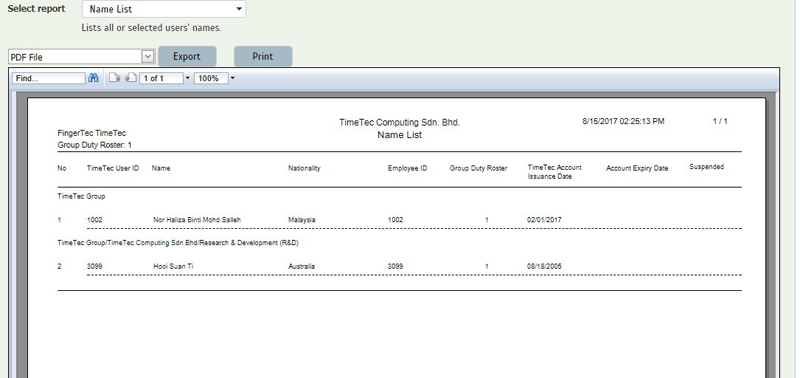This screenshot has width=800, height=378.
Task: Click the 'Group Duty Roster: 1' text
Action: tap(95, 145)
